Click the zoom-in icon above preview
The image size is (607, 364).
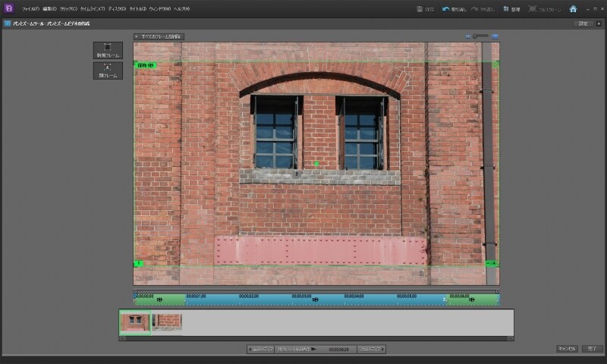click(x=495, y=36)
